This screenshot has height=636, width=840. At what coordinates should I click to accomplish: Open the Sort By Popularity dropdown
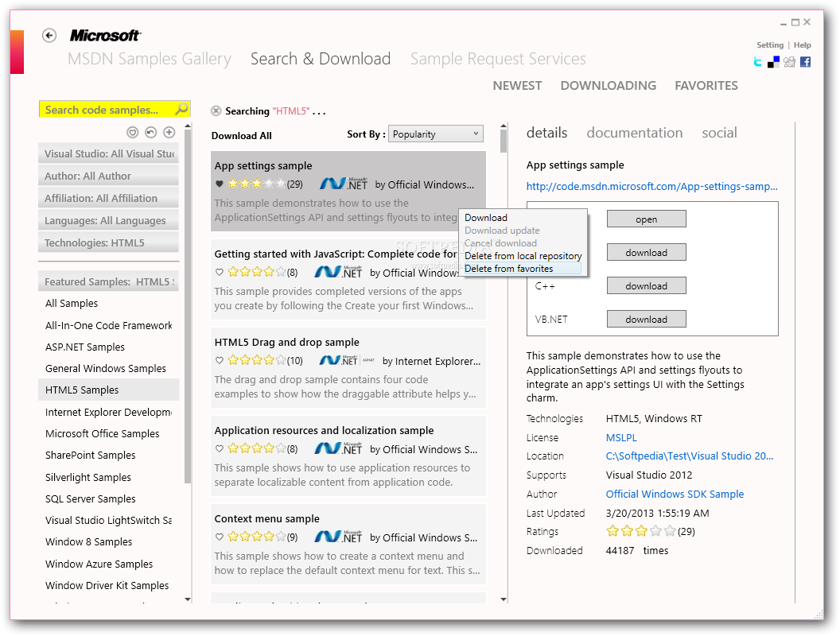click(436, 134)
